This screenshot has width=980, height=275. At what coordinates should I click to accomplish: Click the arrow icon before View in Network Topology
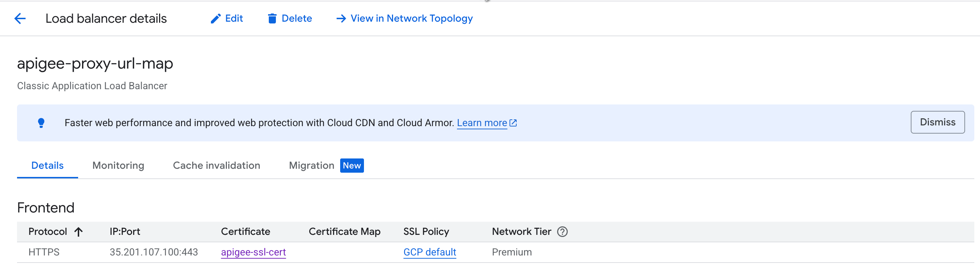(341, 19)
